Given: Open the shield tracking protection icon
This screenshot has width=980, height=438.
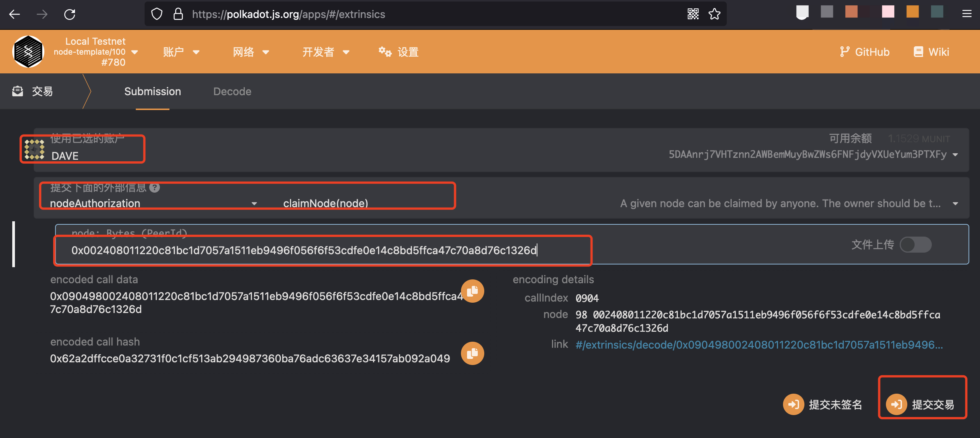Looking at the screenshot, I should tap(157, 14).
